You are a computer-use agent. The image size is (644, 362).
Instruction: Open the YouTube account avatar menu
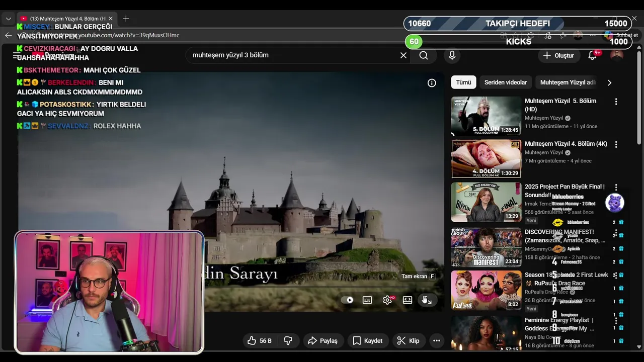[616, 55]
